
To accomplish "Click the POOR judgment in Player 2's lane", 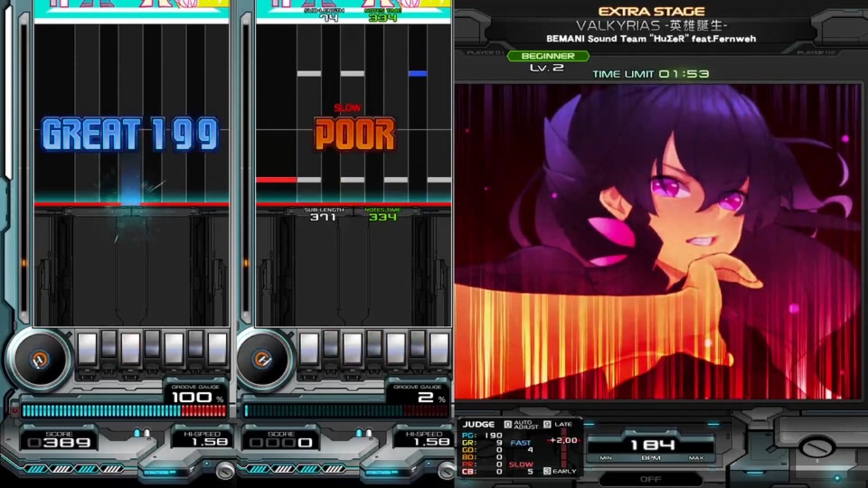I will [x=355, y=134].
